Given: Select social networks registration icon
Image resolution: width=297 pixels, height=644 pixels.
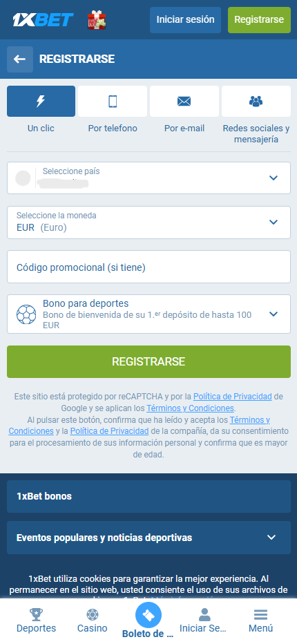Looking at the screenshot, I should (x=256, y=101).
